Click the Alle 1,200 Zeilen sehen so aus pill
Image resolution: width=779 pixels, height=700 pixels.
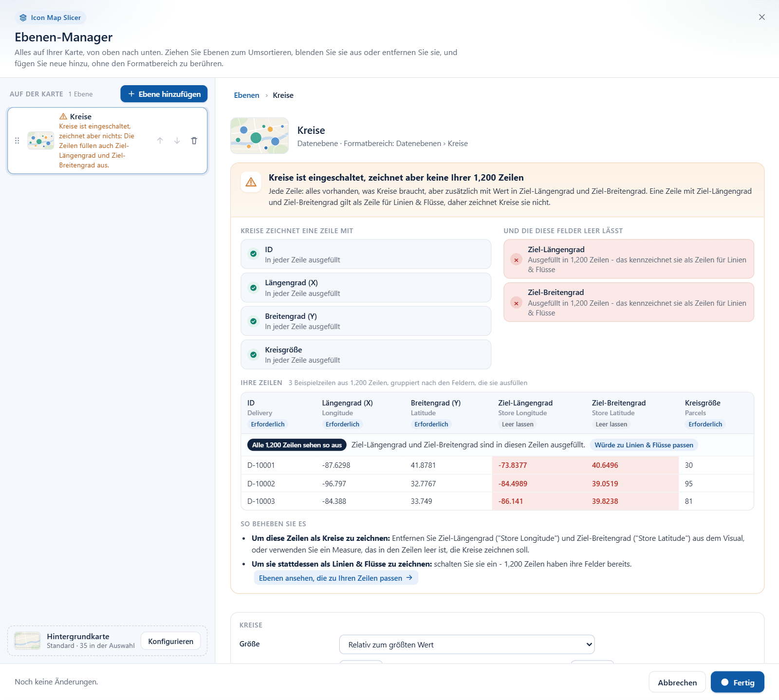297,445
